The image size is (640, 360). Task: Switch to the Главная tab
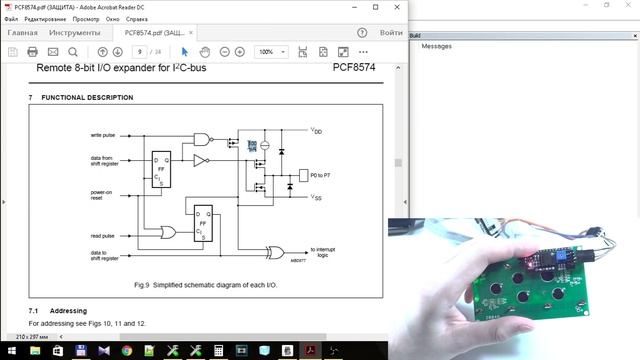tap(22, 33)
